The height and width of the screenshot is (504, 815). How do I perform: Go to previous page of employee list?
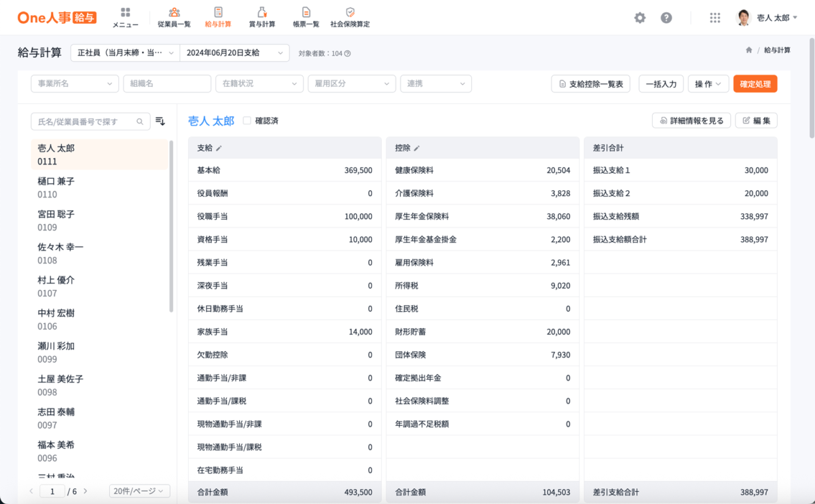click(31, 491)
